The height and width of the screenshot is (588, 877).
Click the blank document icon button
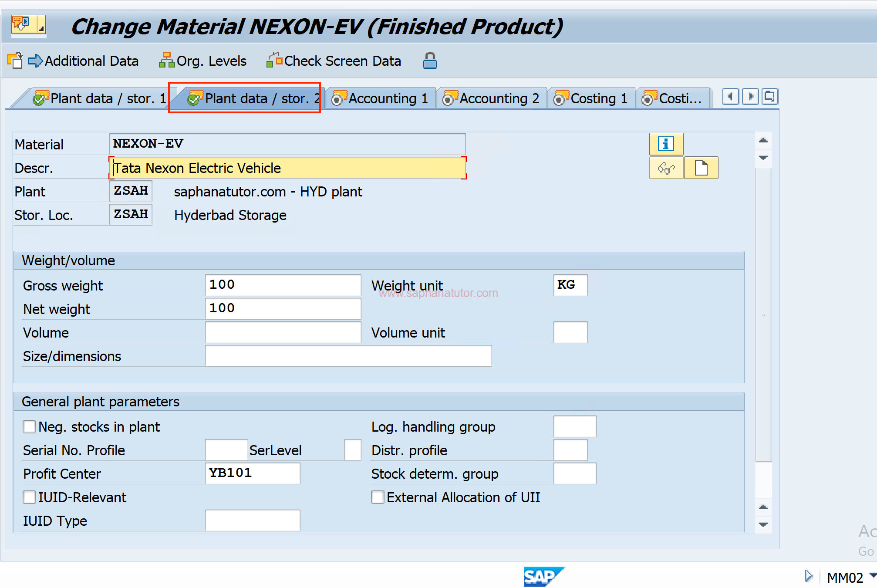point(701,168)
